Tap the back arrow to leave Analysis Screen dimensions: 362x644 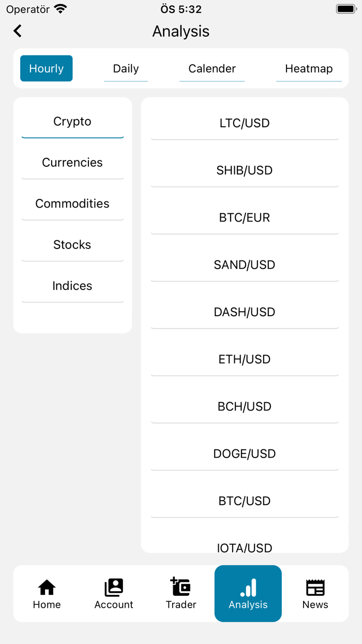(17, 31)
